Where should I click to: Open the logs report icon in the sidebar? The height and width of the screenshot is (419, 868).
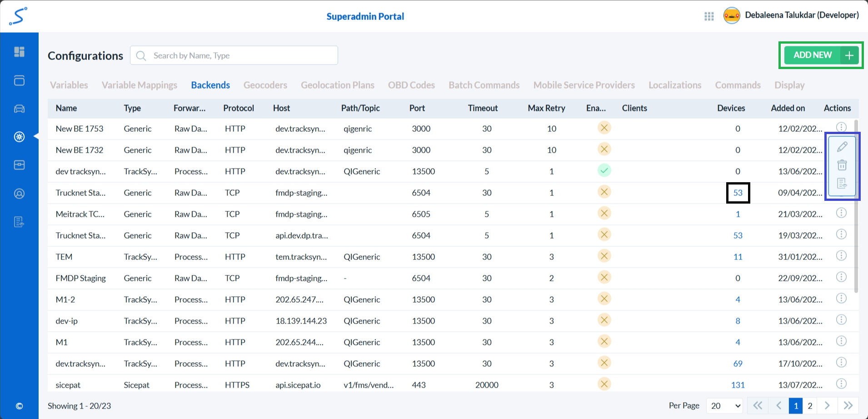coord(19,221)
